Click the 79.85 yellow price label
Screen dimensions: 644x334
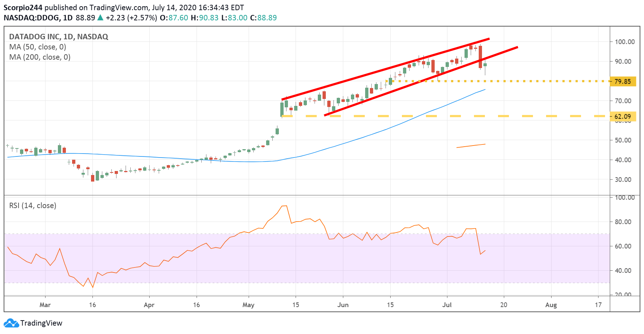[x=623, y=81]
